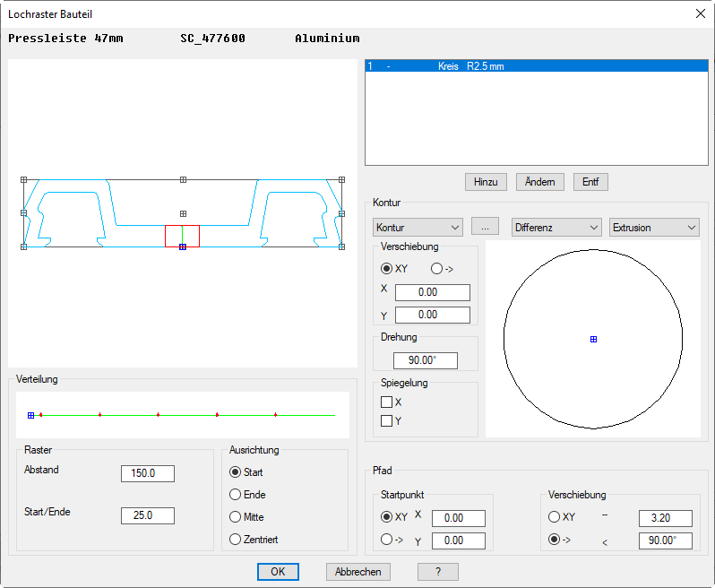
Task: Open the Kontur dropdown
Action: click(x=418, y=228)
